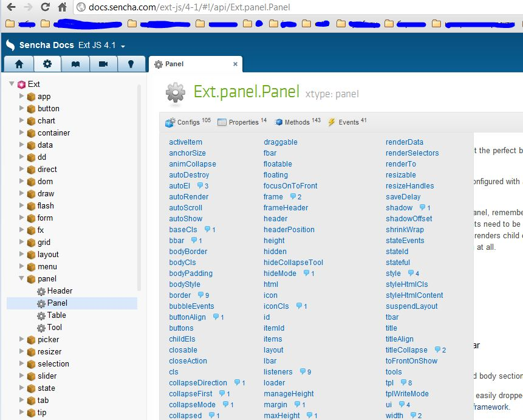Jump to the titleCollapse config
523x420 pixels.
[x=406, y=350]
